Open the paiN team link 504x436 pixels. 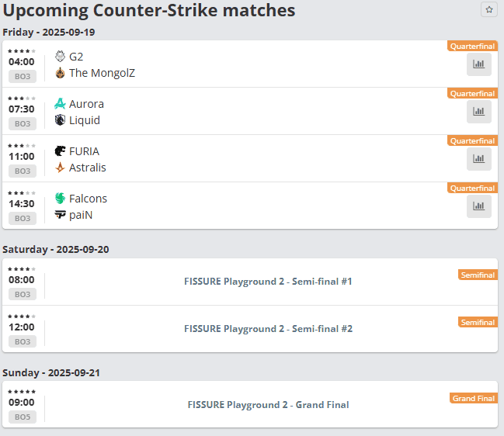click(x=81, y=215)
